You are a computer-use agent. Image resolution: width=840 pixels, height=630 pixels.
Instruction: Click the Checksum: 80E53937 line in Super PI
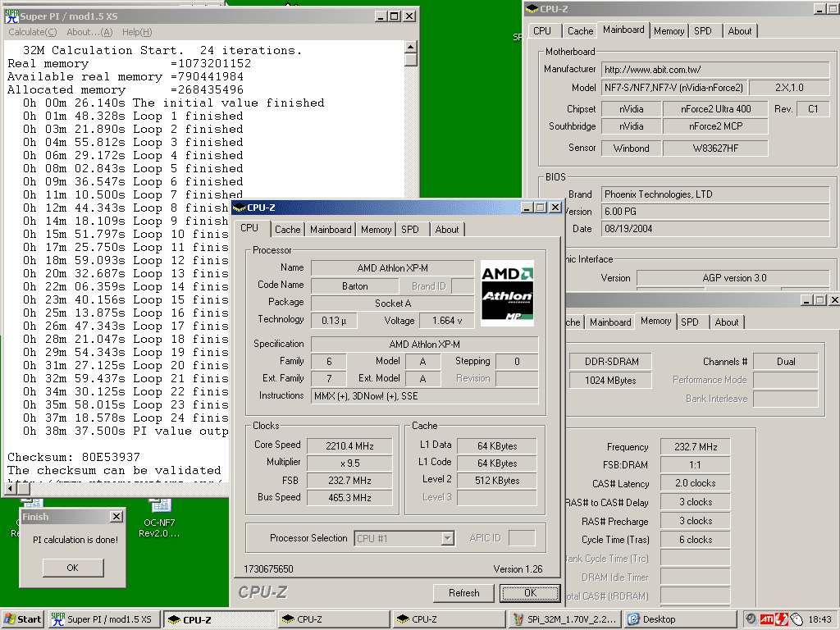coord(74,457)
